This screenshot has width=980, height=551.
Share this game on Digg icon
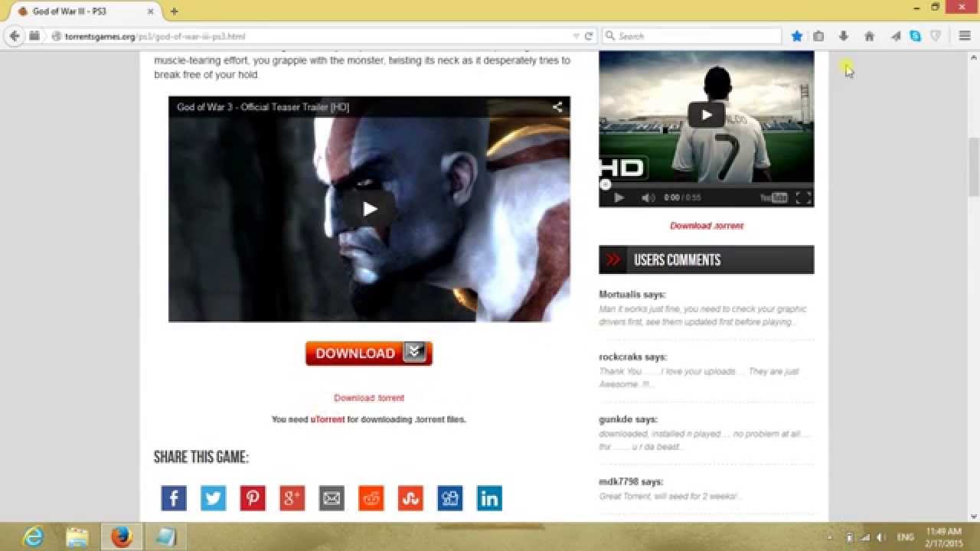[x=450, y=498]
